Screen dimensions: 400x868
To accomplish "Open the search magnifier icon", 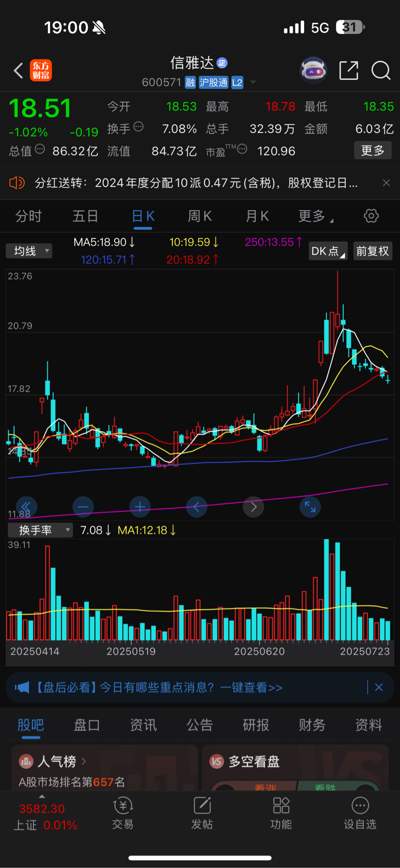I will click(x=381, y=70).
